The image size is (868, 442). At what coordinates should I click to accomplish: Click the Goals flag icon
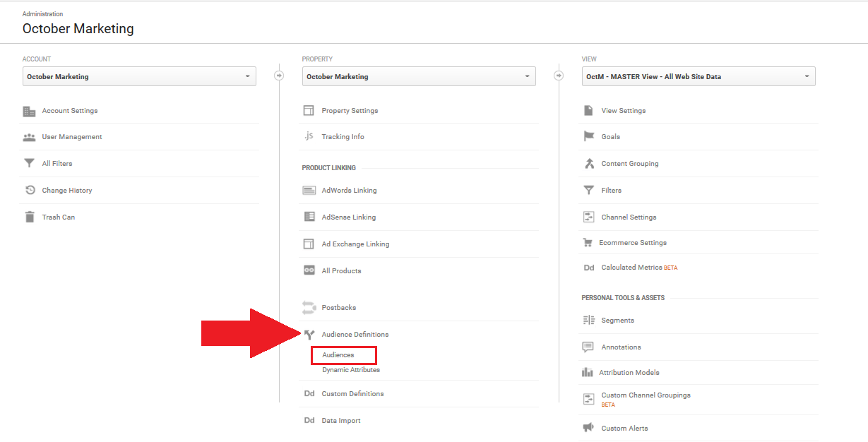[x=588, y=136]
